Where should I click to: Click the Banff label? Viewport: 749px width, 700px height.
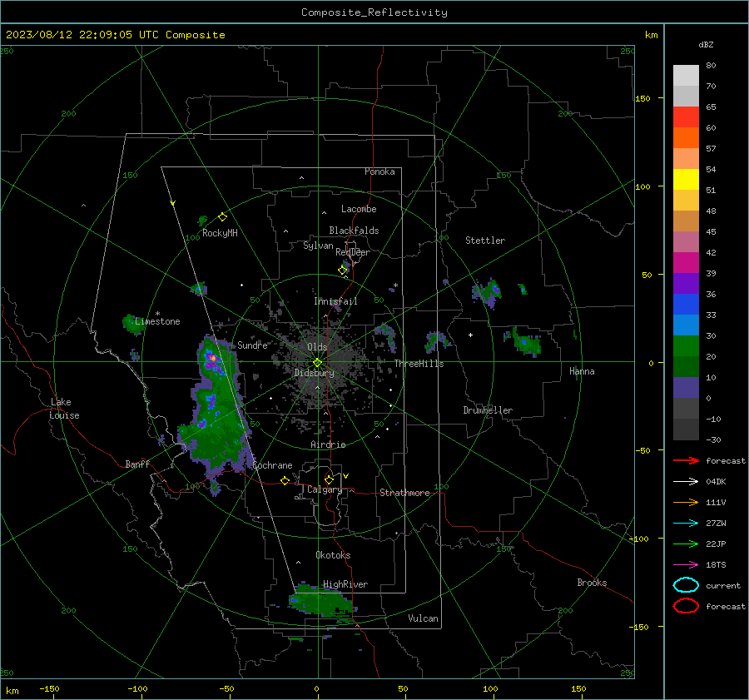137,464
